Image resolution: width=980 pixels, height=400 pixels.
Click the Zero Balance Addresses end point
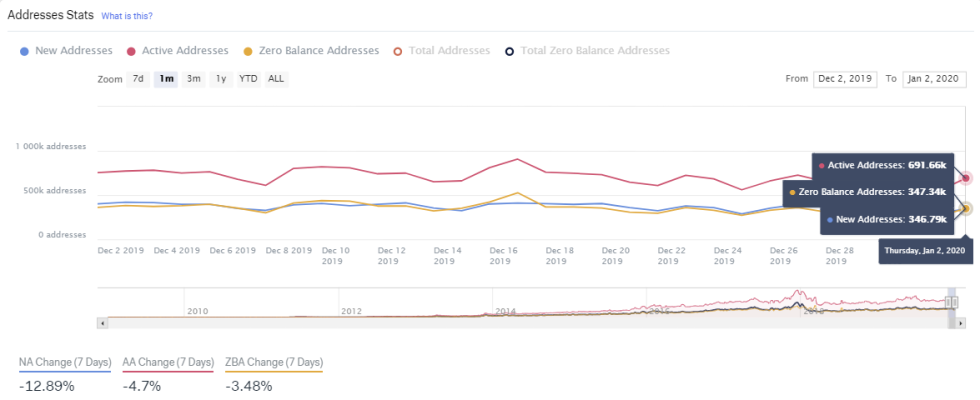(x=966, y=209)
